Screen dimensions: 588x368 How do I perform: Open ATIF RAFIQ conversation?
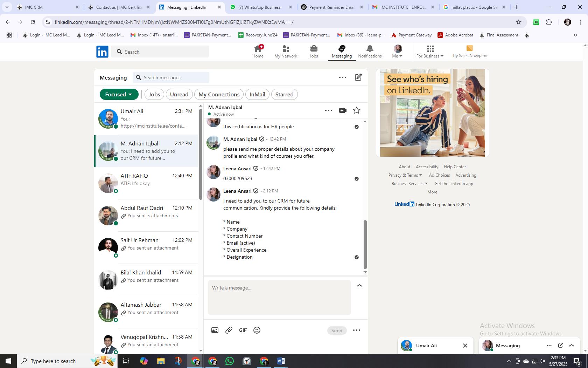[x=146, y=183]
